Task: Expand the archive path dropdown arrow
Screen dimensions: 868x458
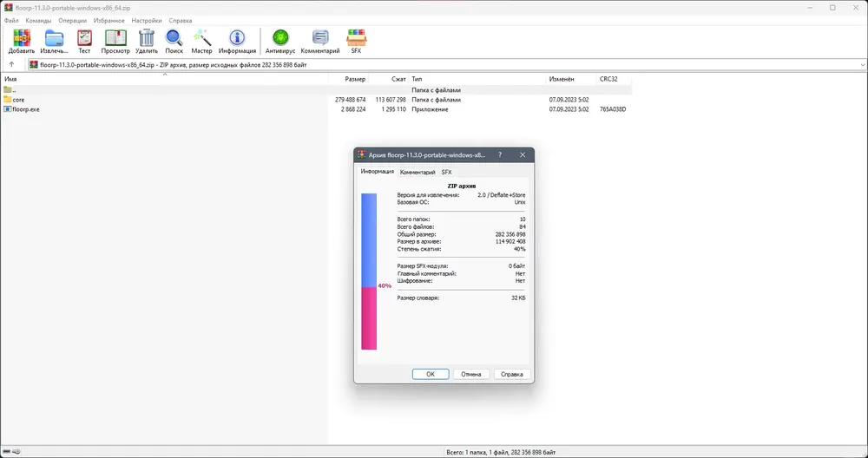Action: coord(863,65)
